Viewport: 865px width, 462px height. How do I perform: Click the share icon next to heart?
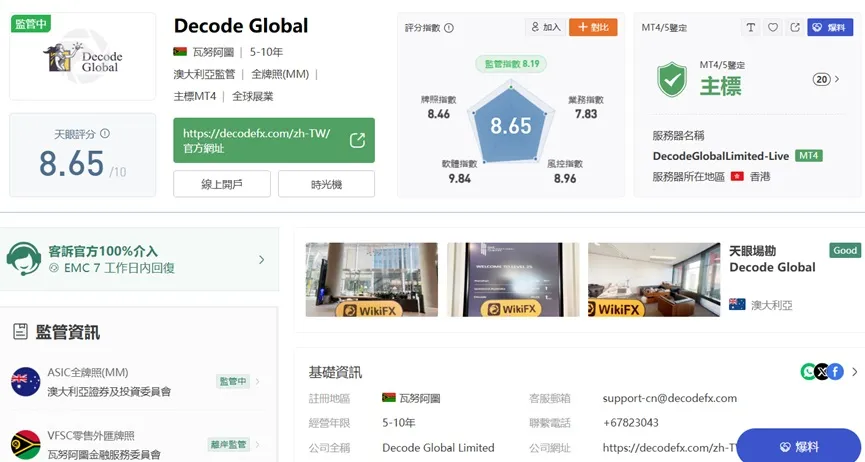pos(795,27)
